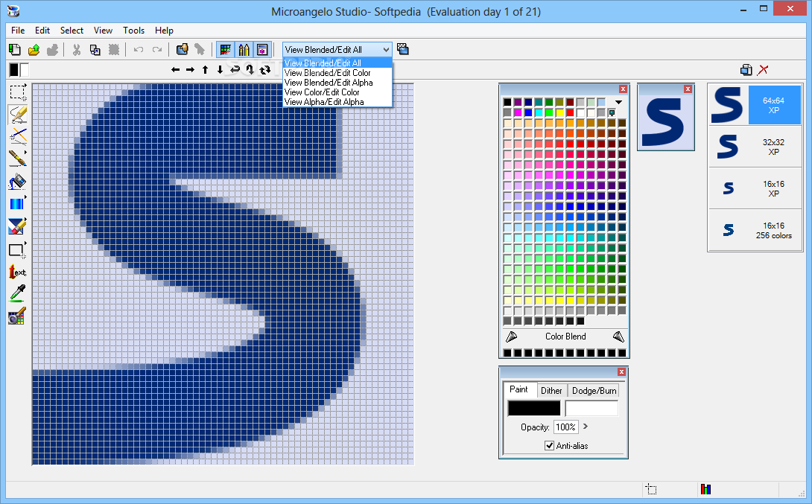Close the Paint options panel
Image resolution: width=812 pixels, height=504 pixels.
[x=621, y=372]
